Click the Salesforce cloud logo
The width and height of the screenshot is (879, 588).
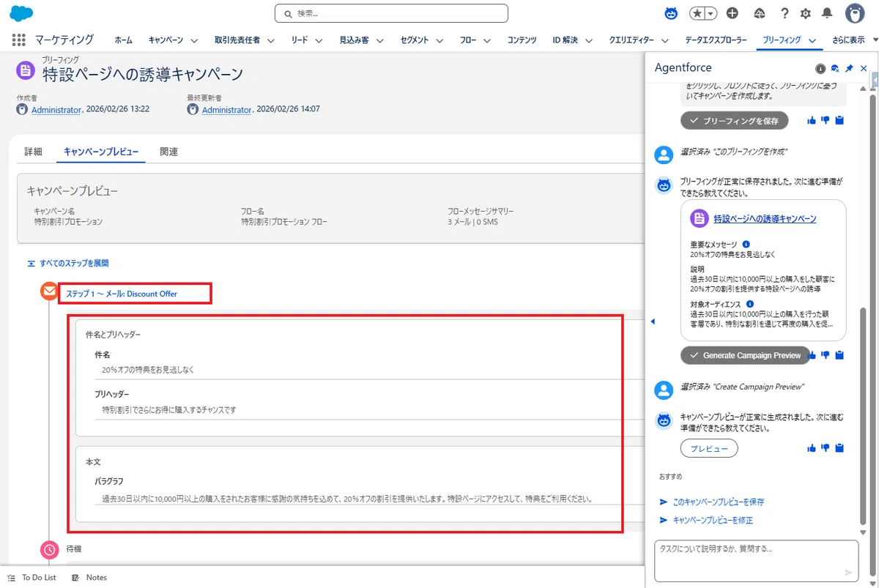21,13
